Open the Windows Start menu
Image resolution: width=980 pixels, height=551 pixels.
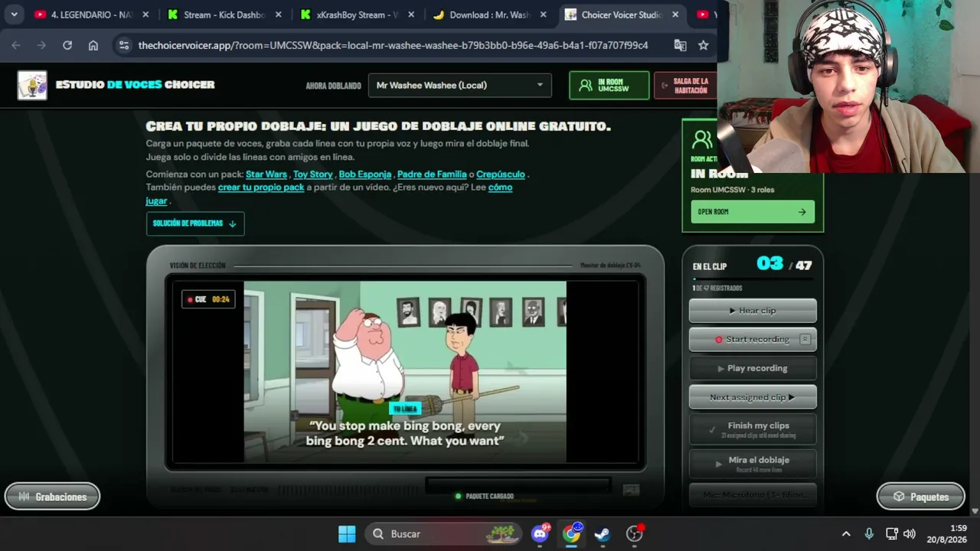pyautogui.click(x=347, y=534)
